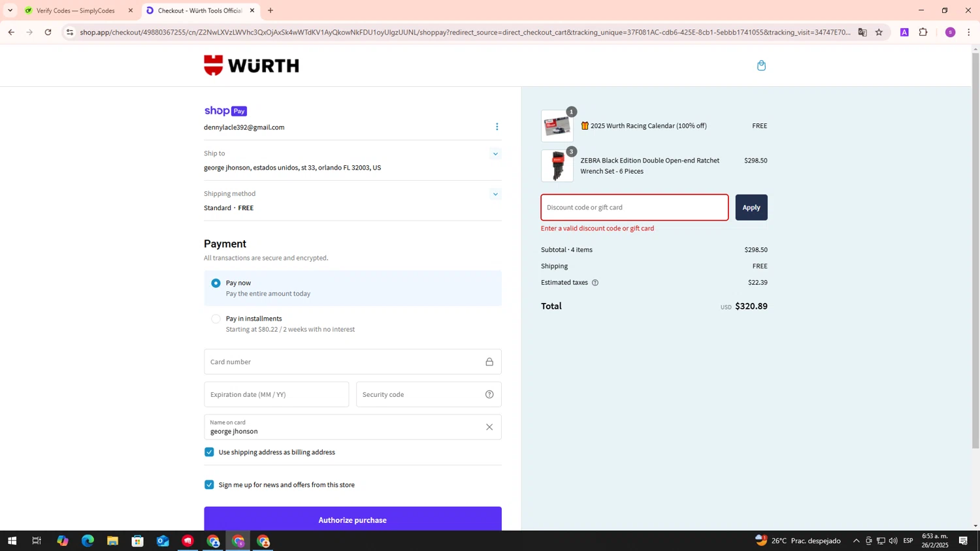Click the Discount code or gift card field

point(634,208)
